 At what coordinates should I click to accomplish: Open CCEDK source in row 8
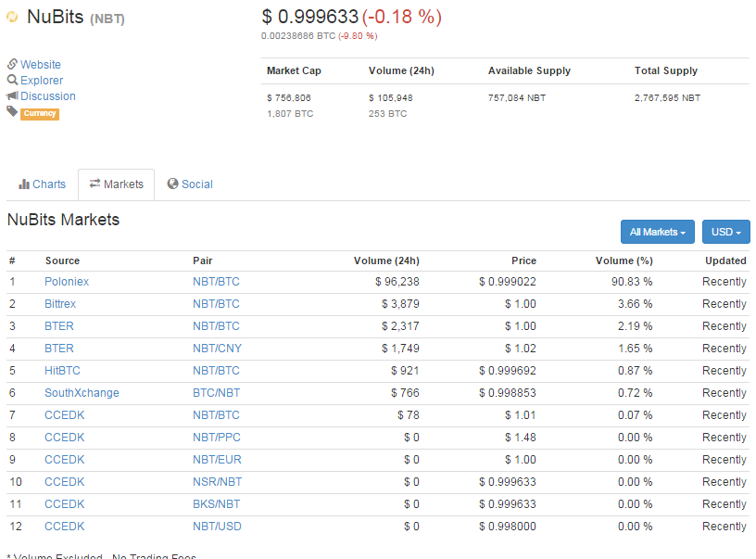coord(64,437)
